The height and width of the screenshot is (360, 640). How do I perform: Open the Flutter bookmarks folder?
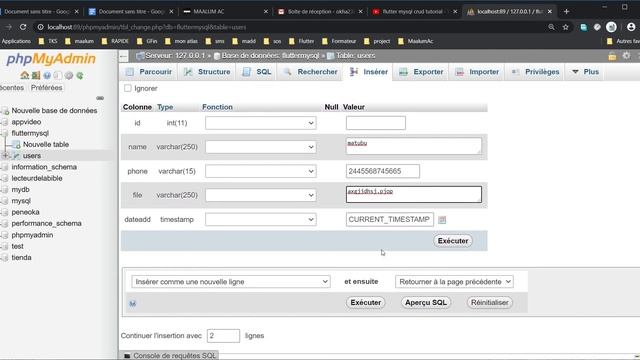point(302,41)
